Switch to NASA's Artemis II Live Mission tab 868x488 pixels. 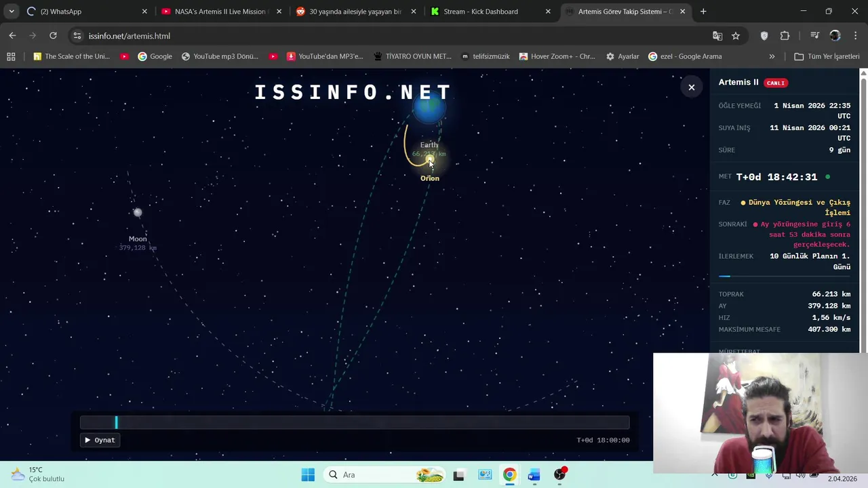(220, 12)
